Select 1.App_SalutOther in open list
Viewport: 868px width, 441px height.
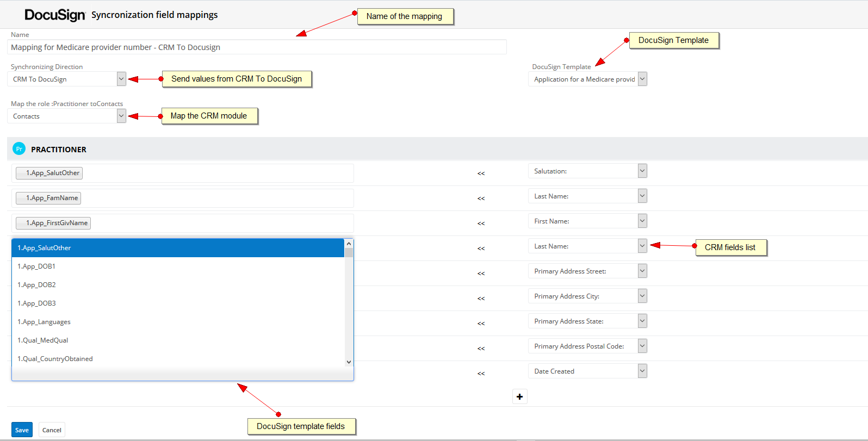coord(178,248)
